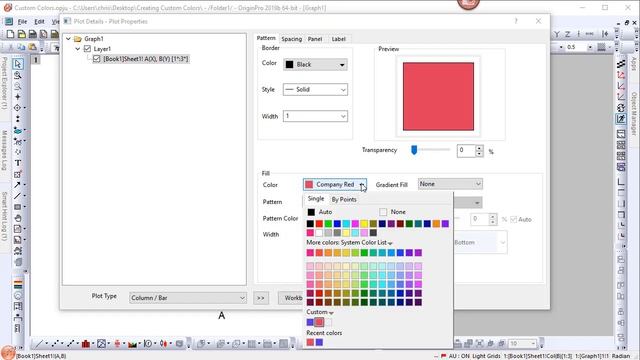Choose the Auto color option
Image resolution: width=640 pixels, height=360 pixels.
point(320,212)
